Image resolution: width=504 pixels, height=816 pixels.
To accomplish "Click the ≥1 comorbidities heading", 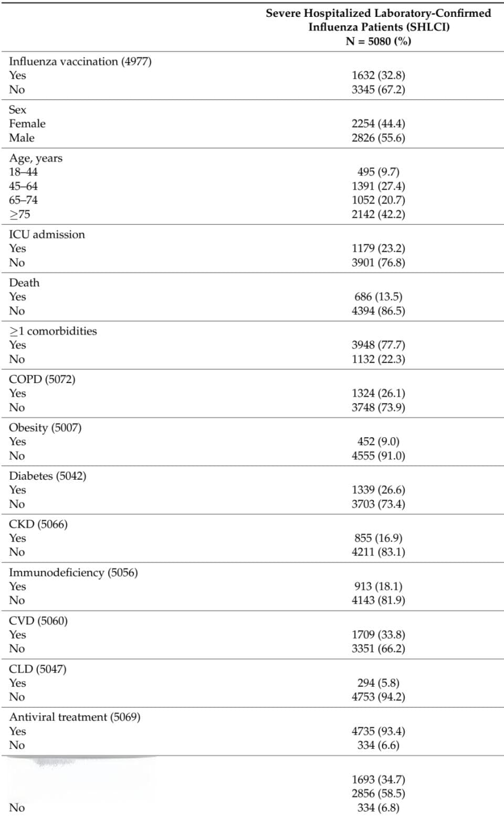I will coord(53,331).
